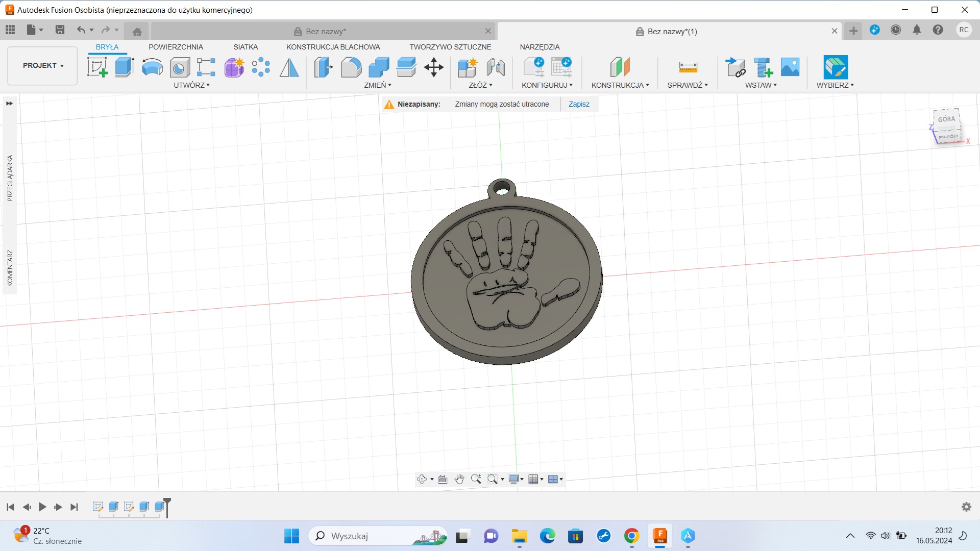980x551 pixels.
Task: Click the Move/Copy arrows icon
Action: (433, 67)
